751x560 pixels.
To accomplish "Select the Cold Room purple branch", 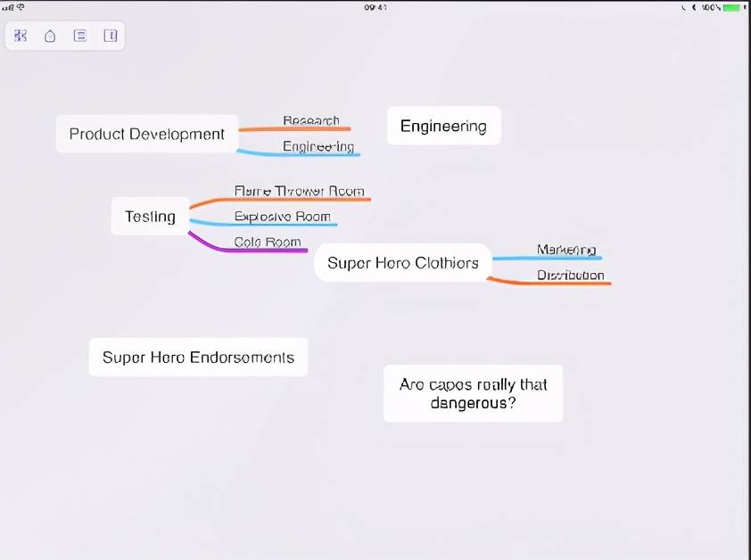I will 268,242.
